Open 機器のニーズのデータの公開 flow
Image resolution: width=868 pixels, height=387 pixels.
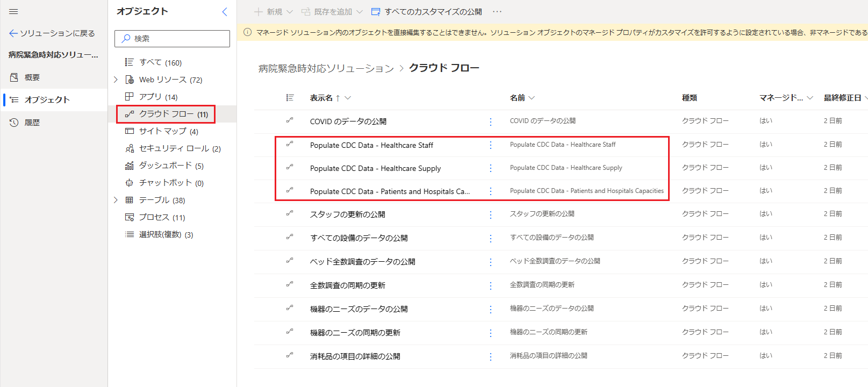[x=359, y=309]
